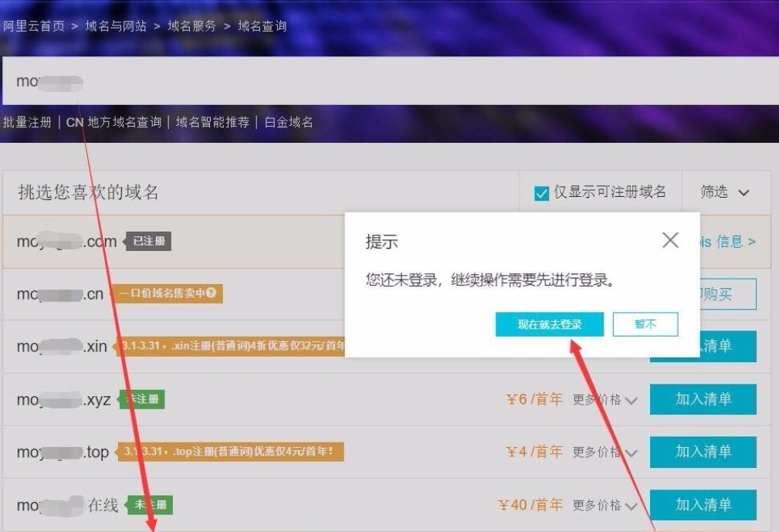Toggle the 仅显示可注册域名 checkbox
This screenshot has width=779, height=532.
coord(541,191)
